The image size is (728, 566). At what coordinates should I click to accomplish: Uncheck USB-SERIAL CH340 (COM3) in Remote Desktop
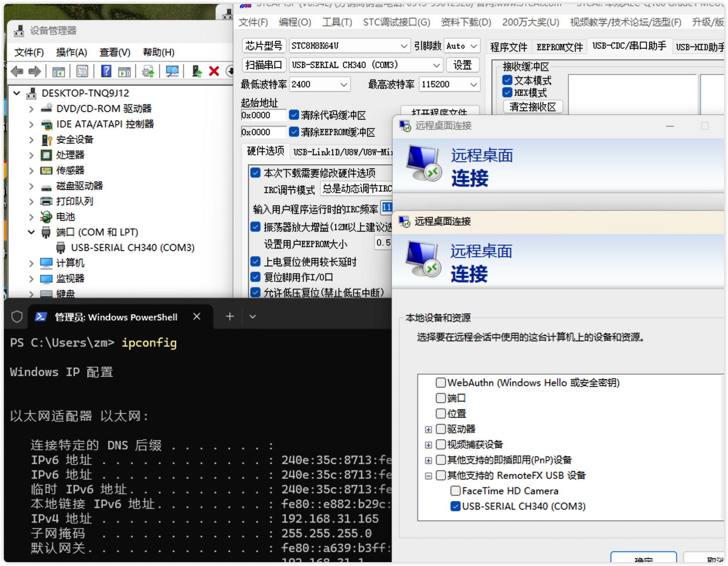point(456,506)
